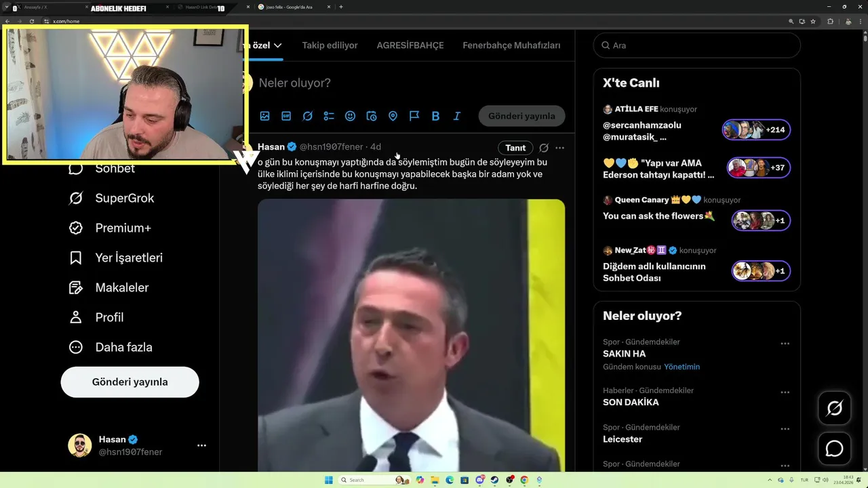Image resolution: width=868 pixels, height=488 pixels.
Task: Open the Profil page
Action: point(96,317)
